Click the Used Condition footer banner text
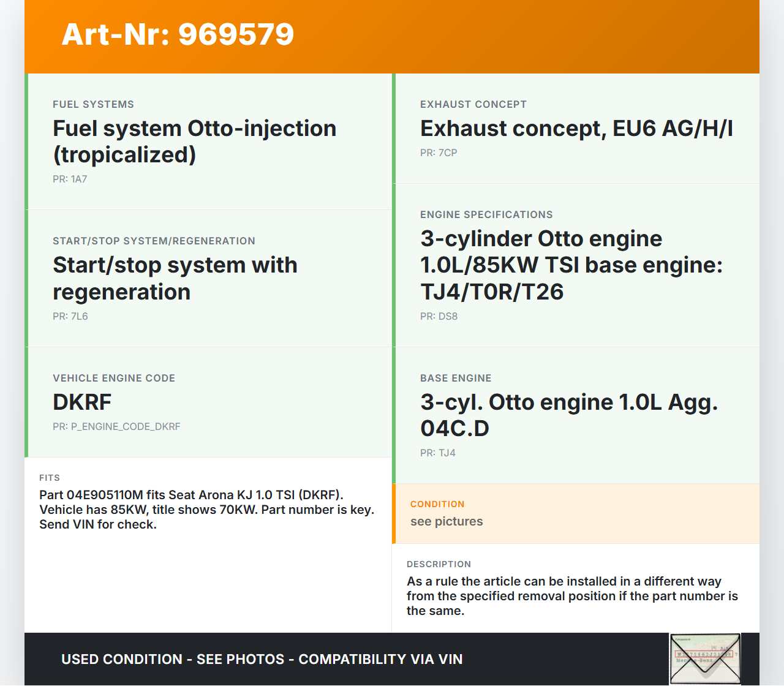784x686 pixels. tap(262, 659)
